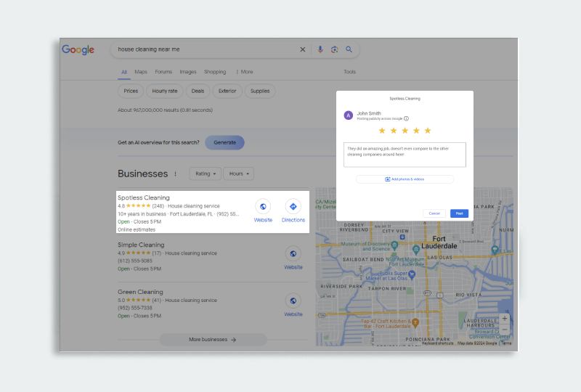581x392 pixels.
Task: Click the Museum of Discovery map pin
Action: click(394, 245)
